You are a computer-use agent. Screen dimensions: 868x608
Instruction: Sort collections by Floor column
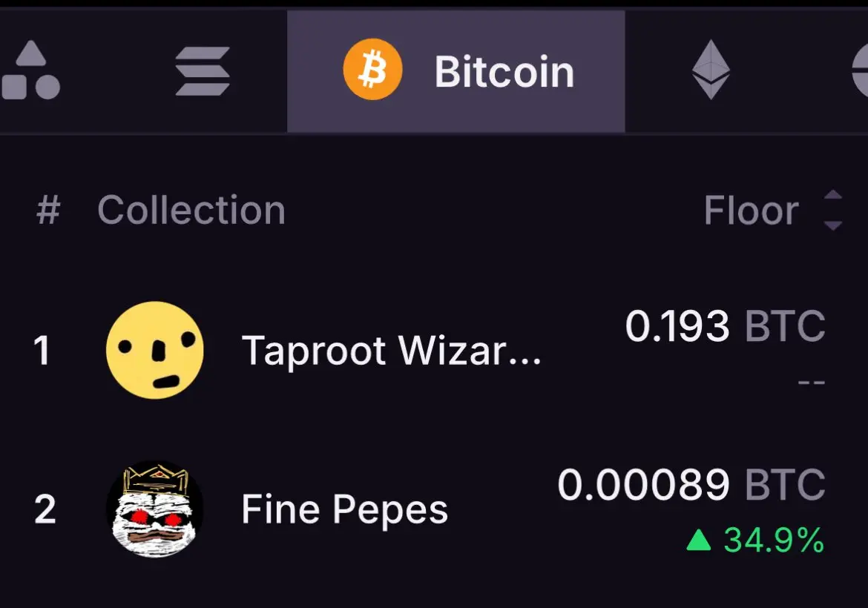pyautogui.click(x=751, y=211)
